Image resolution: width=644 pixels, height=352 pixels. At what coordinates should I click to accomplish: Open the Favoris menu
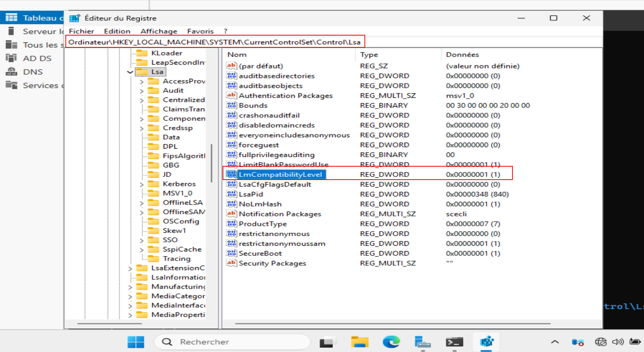pos(200,31)
